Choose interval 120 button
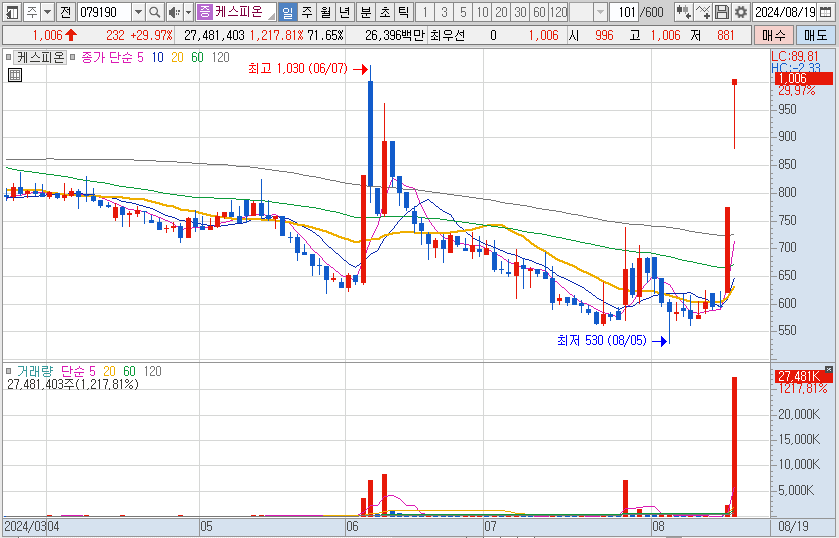This screenshot has height=538, width=839. (x=558, y=11)
